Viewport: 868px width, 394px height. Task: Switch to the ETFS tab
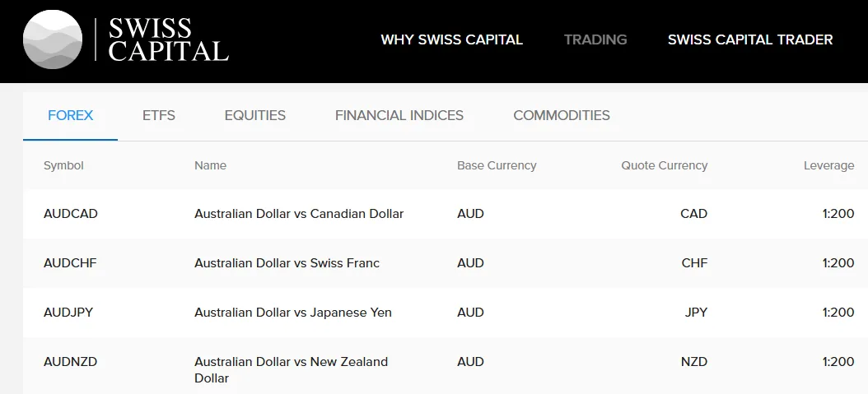coord(159,115)
